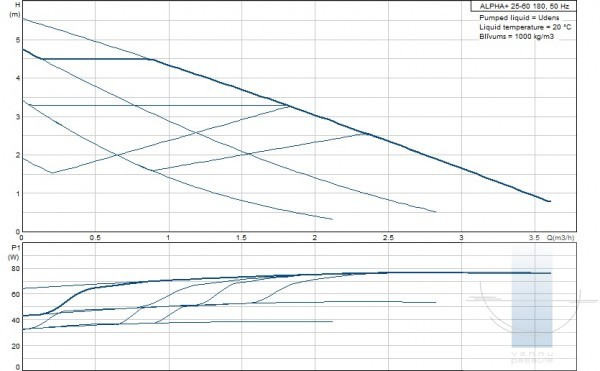Click power axis tick value '60'
This screenshot has height=371, width=600.
(16, 295)
